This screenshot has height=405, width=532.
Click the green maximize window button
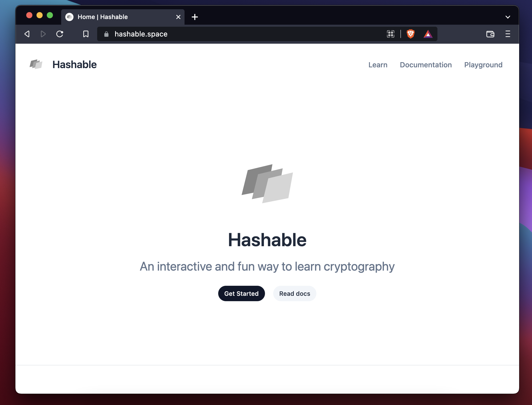[50, 15]
